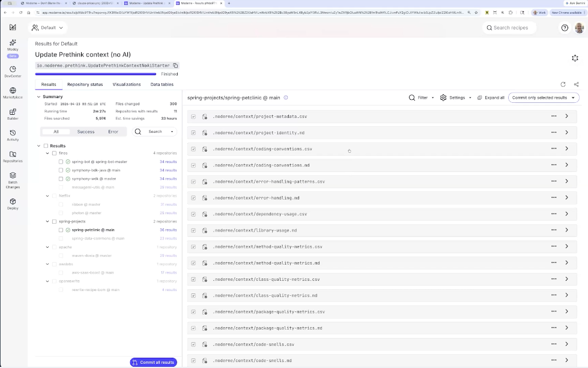The image size is (588, 368).
Task: Expand the package-quality-metrics.md row chevron
Action: (566, 328)
